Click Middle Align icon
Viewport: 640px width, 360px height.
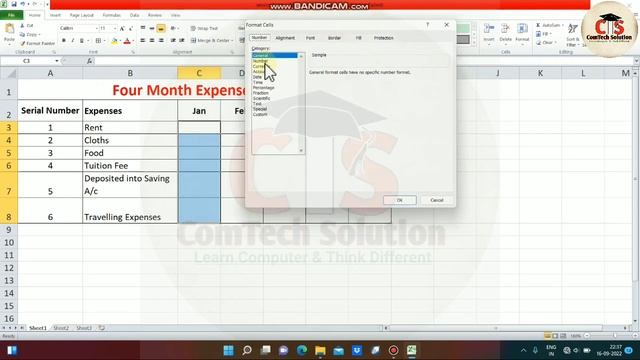152,28
